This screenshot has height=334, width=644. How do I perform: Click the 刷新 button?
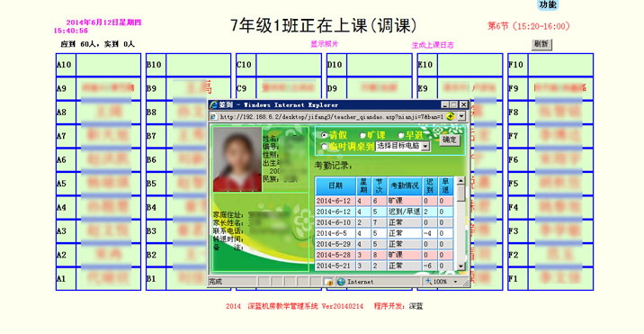tap(541, 44)
